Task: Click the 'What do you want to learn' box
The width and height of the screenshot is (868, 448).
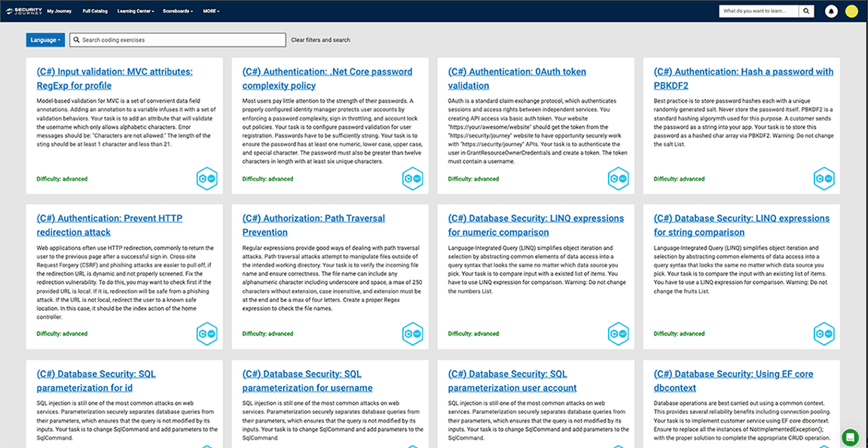Action: click(x=758, y=11)
